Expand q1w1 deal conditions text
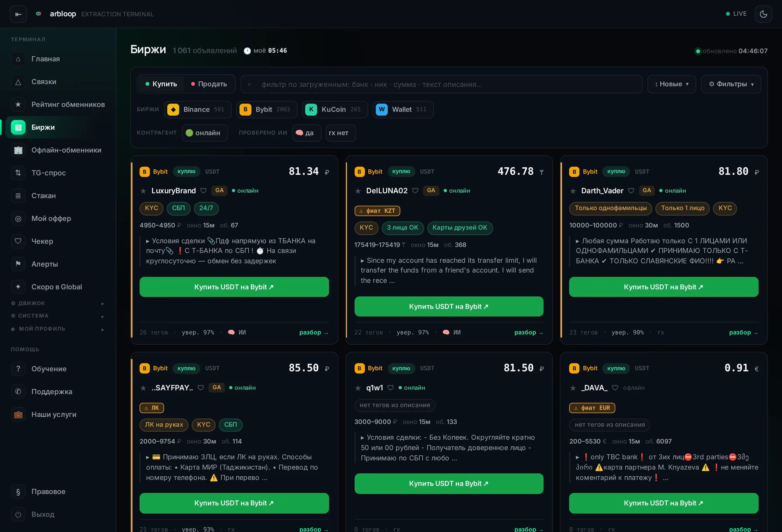This screenshot has height=532, width=782. (449, 448)
